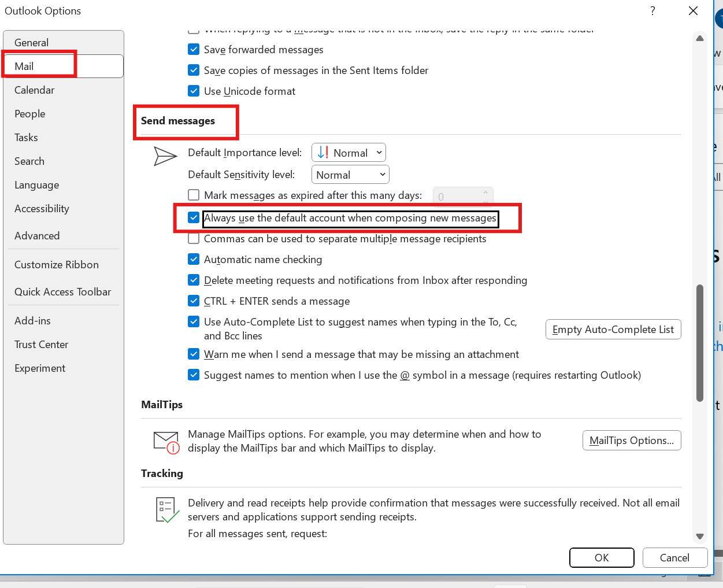Toggle Save forwarded messages checkbox

194,50
